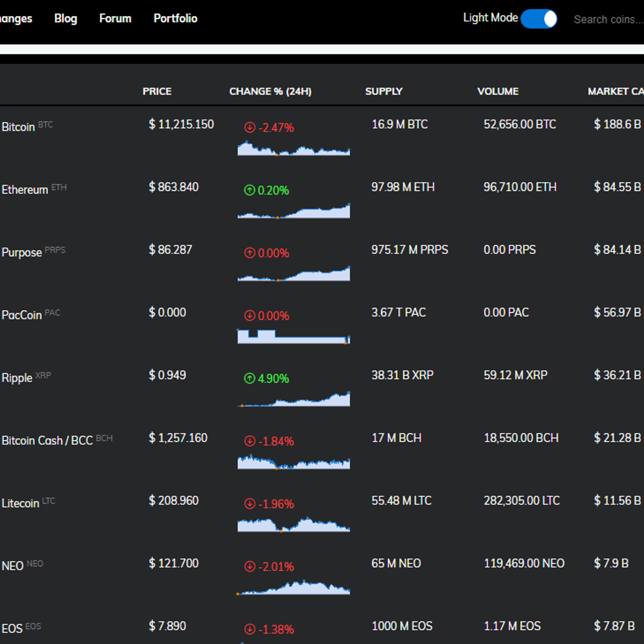Open the Forum page
Image resolution: width=644 pixels, height=644 pixels.
[x=115, y=18]
